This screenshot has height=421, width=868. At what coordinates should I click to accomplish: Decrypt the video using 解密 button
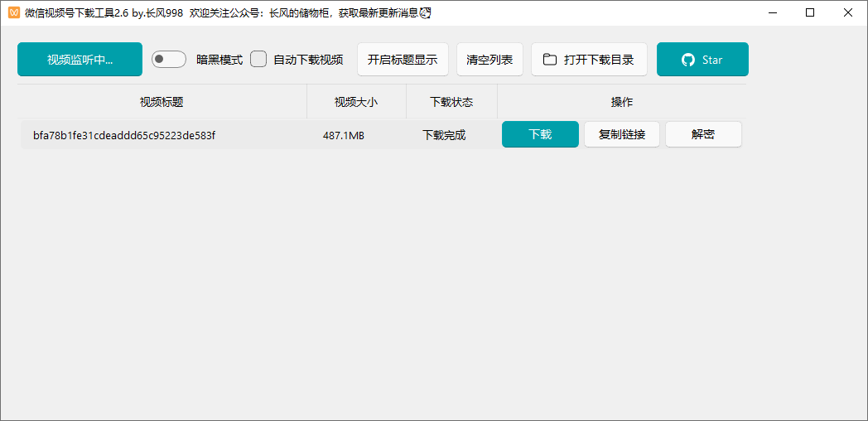tap(703, 134)
